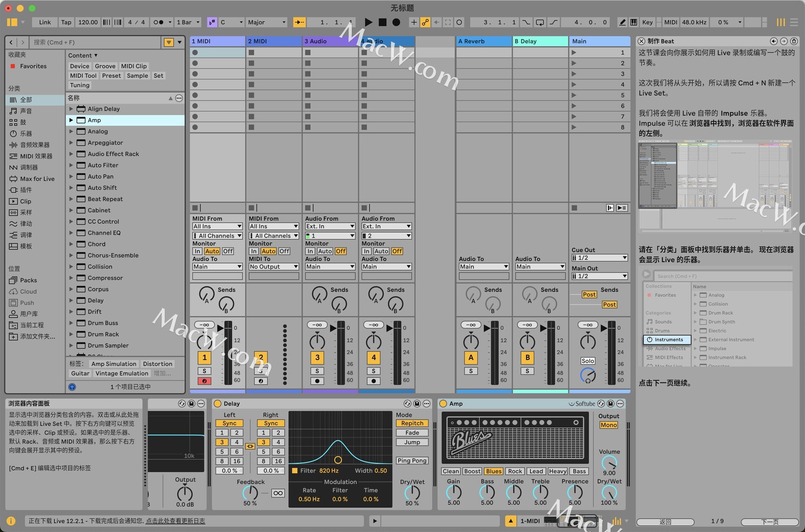Screen dimensions: 805x532
Task: Click the 1-MIDI track device selector icon
Action: click(x=511, y=521)
